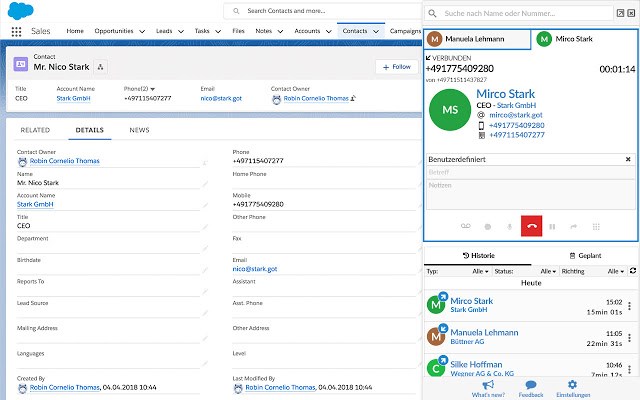Open the Typ filter dropdown
Image resolution: width=640 pixels, height=400 pixels.
(x=480, y=271)
